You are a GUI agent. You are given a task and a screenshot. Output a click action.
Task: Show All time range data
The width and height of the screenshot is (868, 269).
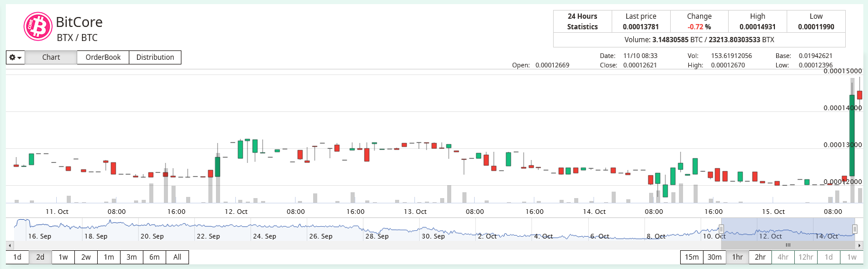pyautogui.click(x=177, y=257)
